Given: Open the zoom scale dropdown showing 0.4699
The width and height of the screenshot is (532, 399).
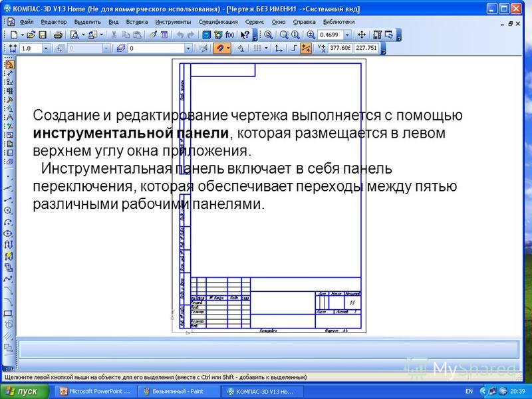Looking at the screenshot, I should point(347,35).
